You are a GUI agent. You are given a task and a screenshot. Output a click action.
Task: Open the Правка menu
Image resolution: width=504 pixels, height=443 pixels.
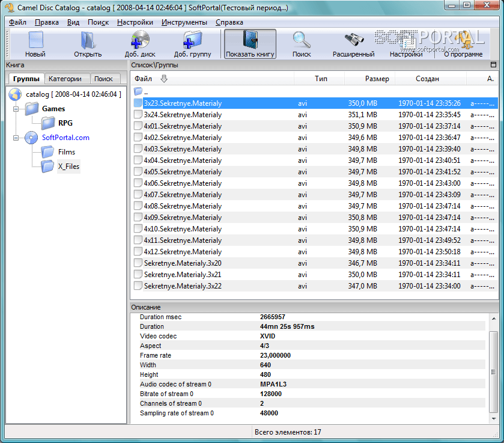[47, 22]
